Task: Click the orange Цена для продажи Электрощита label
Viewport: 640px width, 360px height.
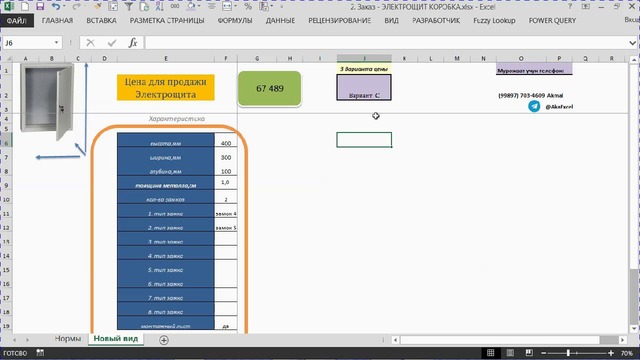Action: (x=165, y=88)
